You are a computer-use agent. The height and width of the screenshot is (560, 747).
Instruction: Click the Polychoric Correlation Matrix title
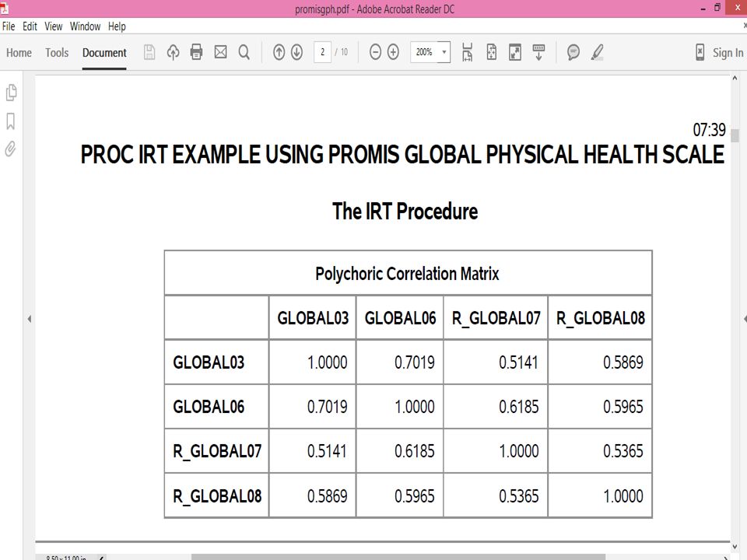(407, 273)
